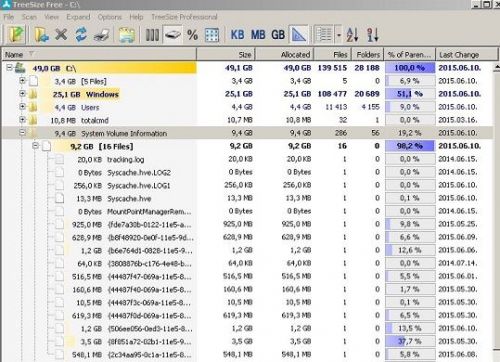Click the Name column header
Image resolution: width=500 pixels, height=362 pixels.
(x=99, y=54)
